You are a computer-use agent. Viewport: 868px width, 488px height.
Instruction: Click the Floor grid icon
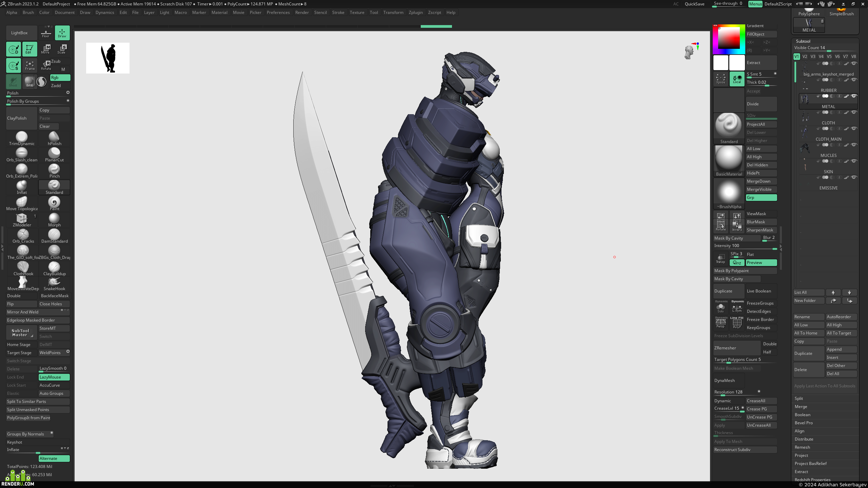point(46,33)
